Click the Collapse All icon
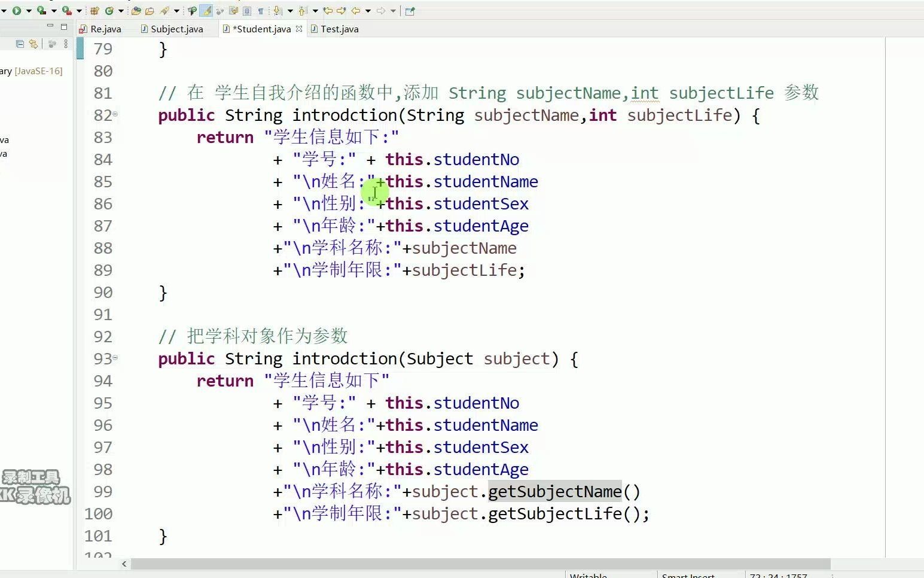This screenshot has width=924, height=578. 20,44
